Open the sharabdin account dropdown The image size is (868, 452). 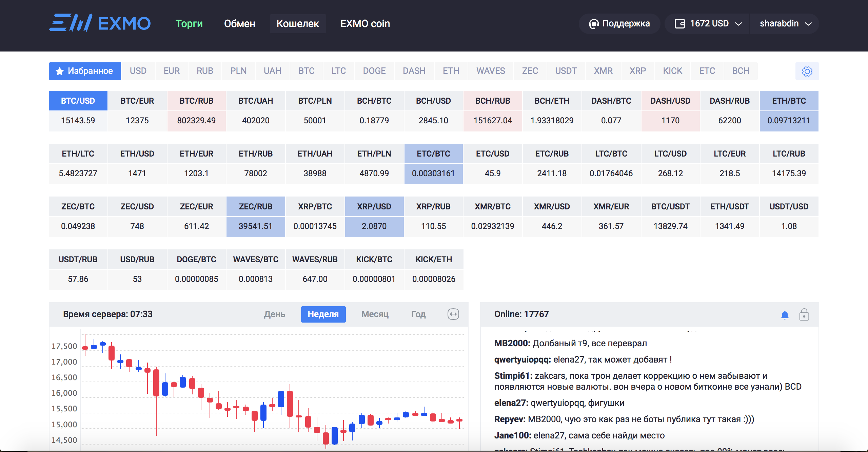click(785, 23)
